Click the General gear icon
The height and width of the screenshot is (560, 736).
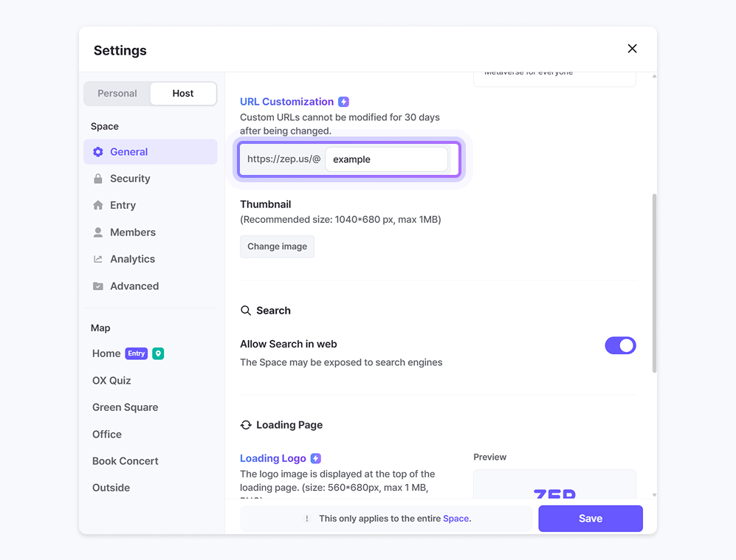[x=98, y=152]
